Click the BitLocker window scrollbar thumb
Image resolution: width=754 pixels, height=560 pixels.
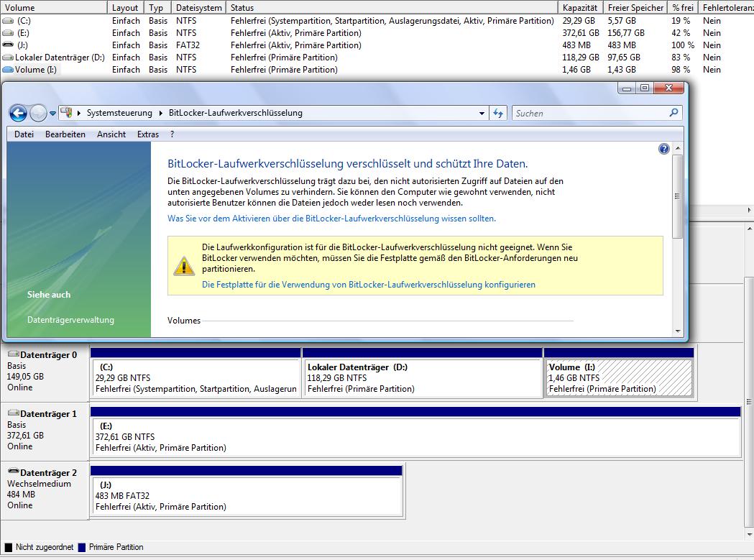point(678,196)
